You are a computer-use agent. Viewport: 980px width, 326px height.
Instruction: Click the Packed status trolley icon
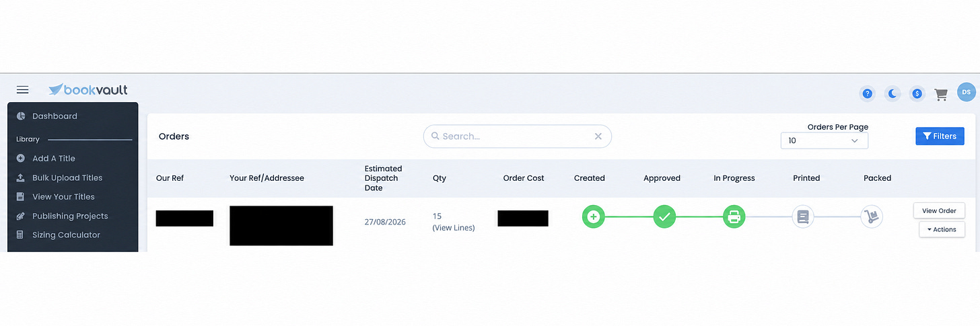click(x=872, y=217)
